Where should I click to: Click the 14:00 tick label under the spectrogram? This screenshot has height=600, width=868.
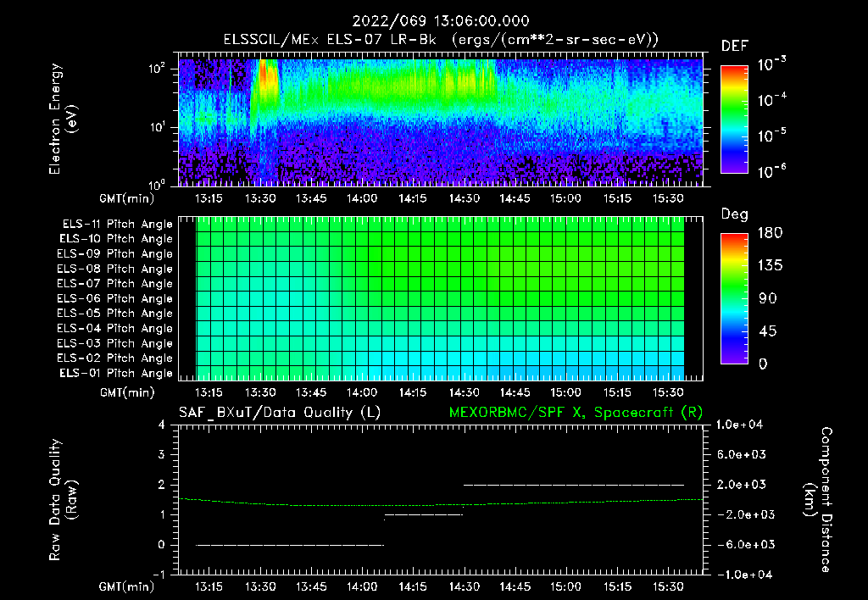pyautogui.click(x=362, y=198)
